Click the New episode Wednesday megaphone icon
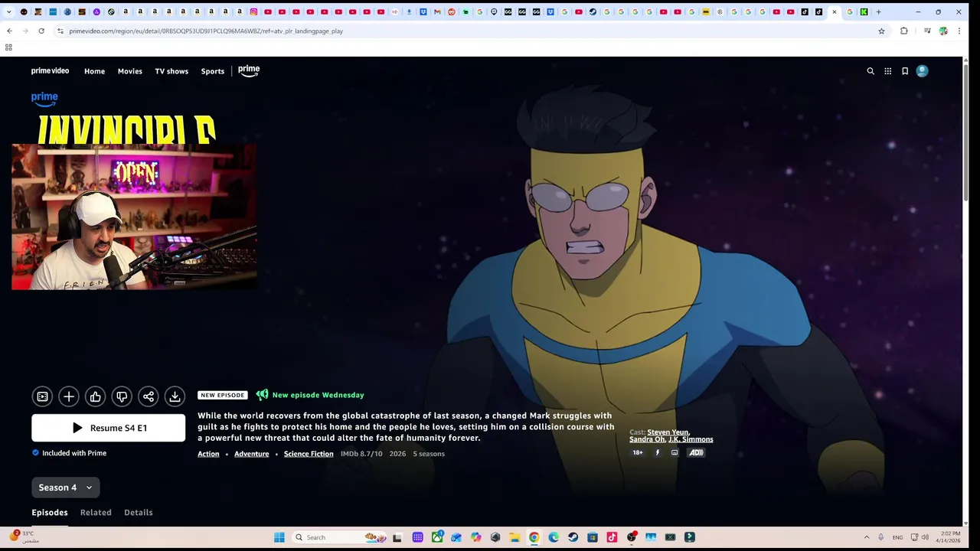 tap(263, 395)
